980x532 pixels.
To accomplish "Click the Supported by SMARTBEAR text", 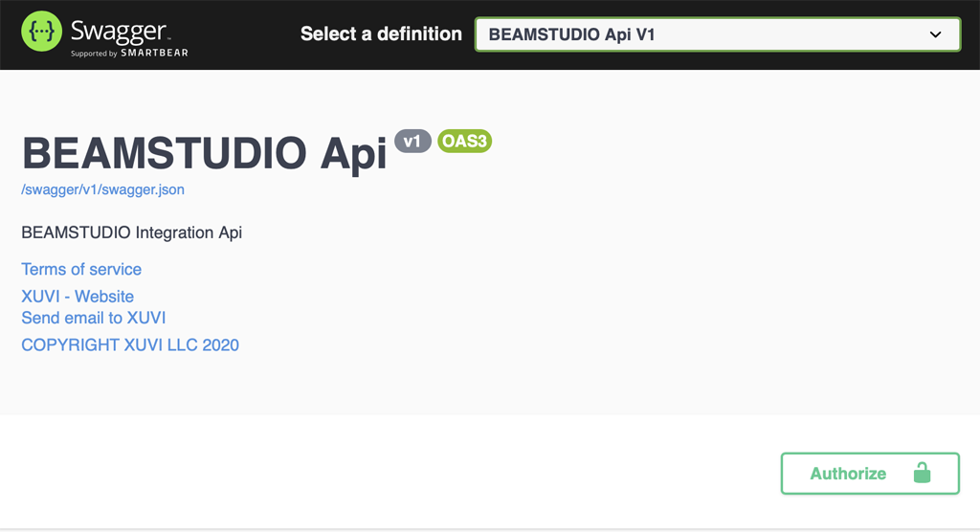I will tap(129, 54).
